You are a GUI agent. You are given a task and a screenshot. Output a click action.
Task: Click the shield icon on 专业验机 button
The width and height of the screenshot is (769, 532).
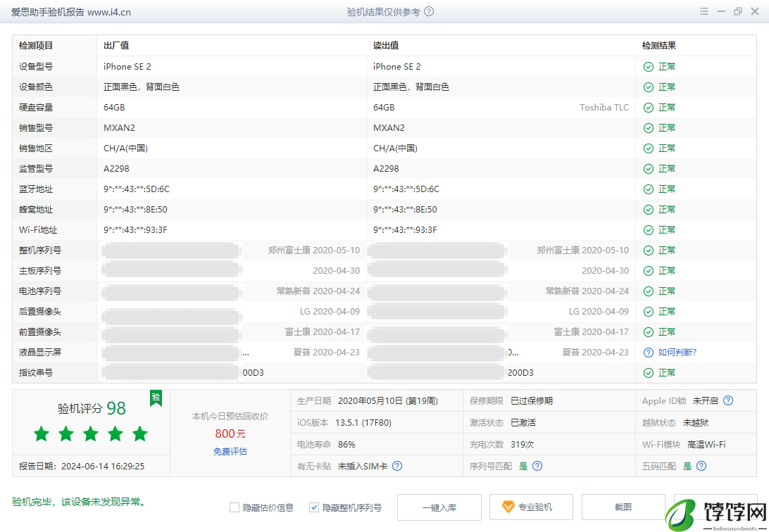508,507
